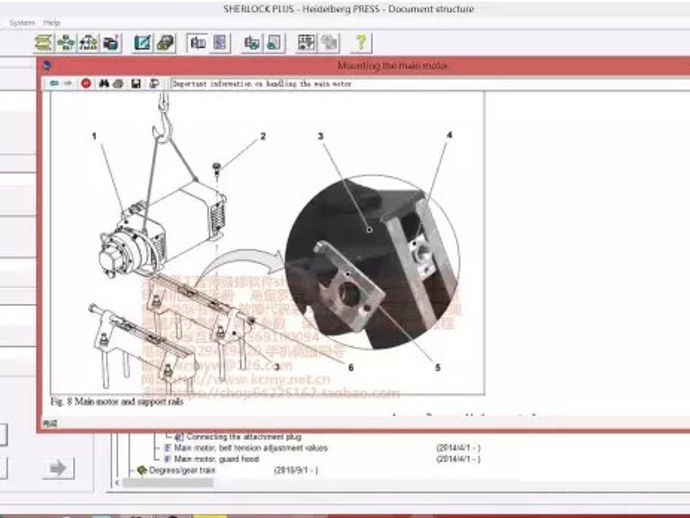The width and height of the screenshot is (690, 518).
Task: Click the hierarchy tree structure toolbar icon
Action: tap(88, 43)
